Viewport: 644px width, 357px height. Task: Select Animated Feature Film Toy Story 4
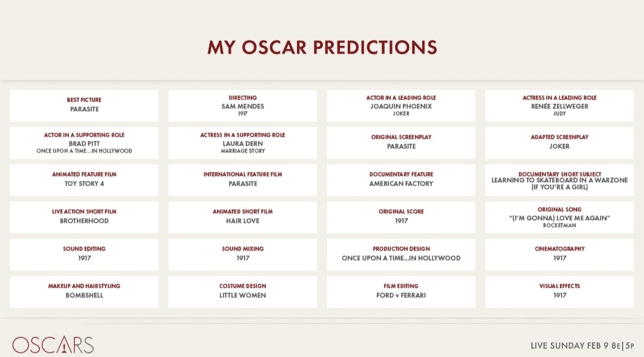tap(84, 180)
